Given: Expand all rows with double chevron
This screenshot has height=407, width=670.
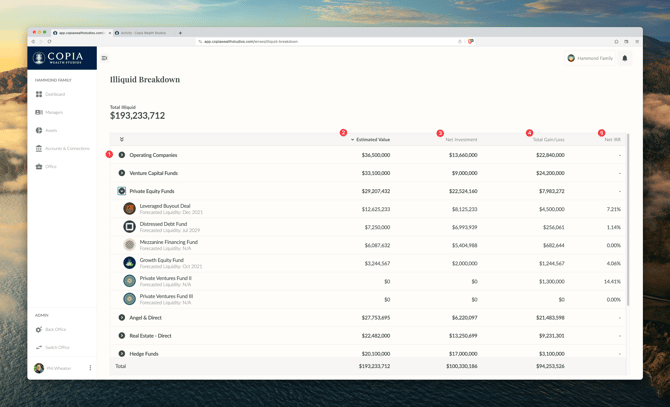Looking at the screenshot, I should point(122,139).
